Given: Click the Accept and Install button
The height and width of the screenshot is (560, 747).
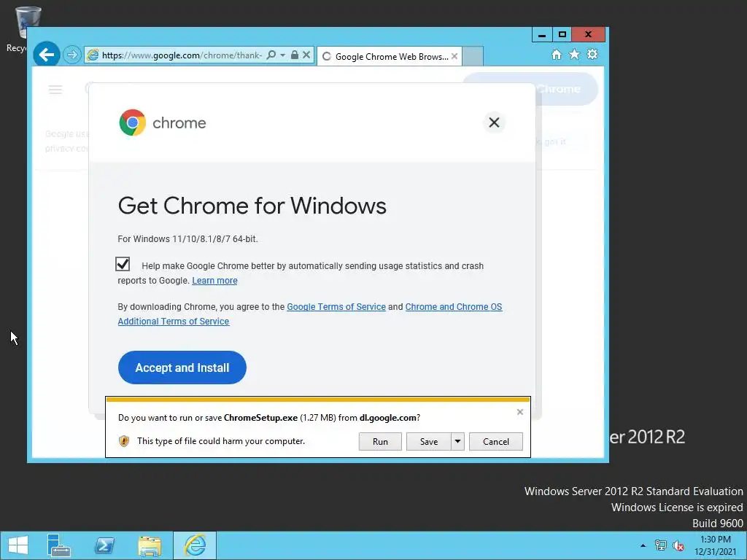Looking at the screenshot, I should (x=182, y=367).
